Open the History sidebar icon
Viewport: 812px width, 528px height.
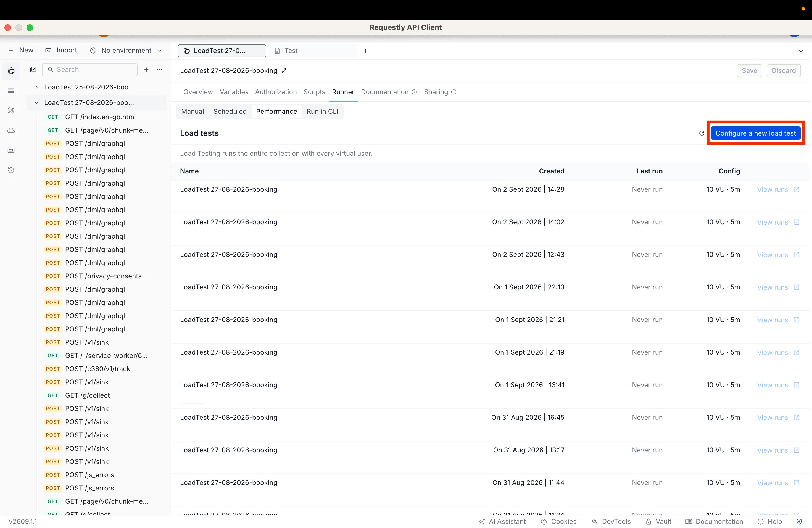(11, 170)
